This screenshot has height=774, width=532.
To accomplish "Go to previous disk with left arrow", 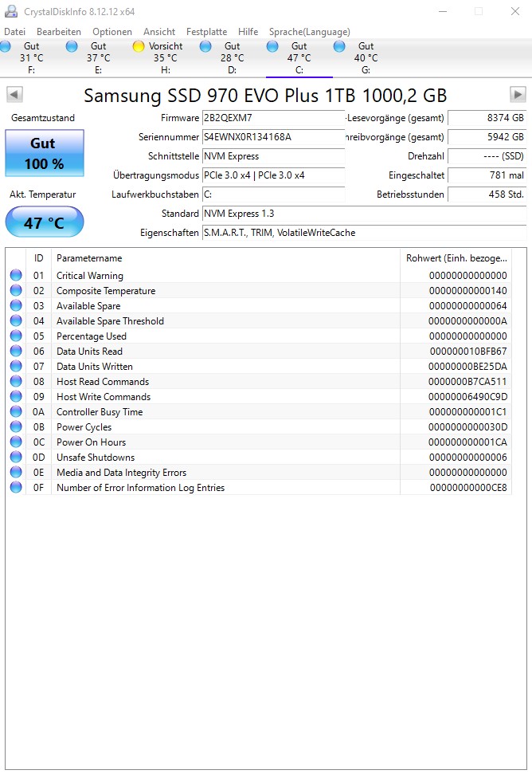I will pos(14,94).
